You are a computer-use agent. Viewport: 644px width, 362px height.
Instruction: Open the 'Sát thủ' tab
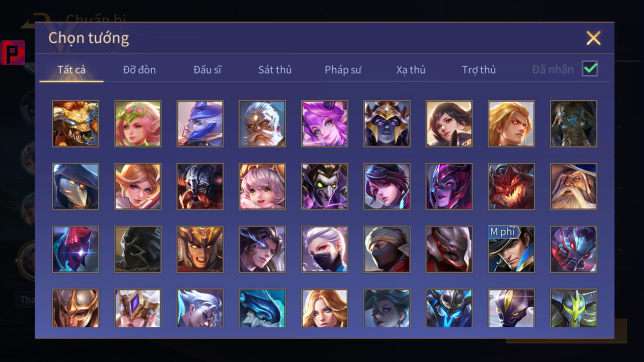[275, 70]
